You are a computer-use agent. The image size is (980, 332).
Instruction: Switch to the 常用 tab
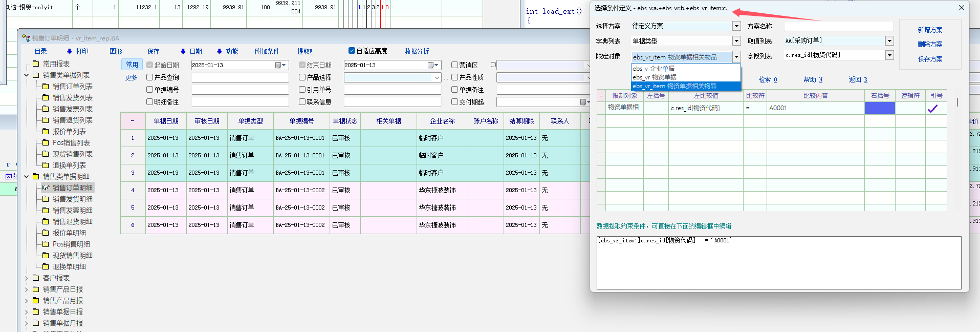(132, 65)
